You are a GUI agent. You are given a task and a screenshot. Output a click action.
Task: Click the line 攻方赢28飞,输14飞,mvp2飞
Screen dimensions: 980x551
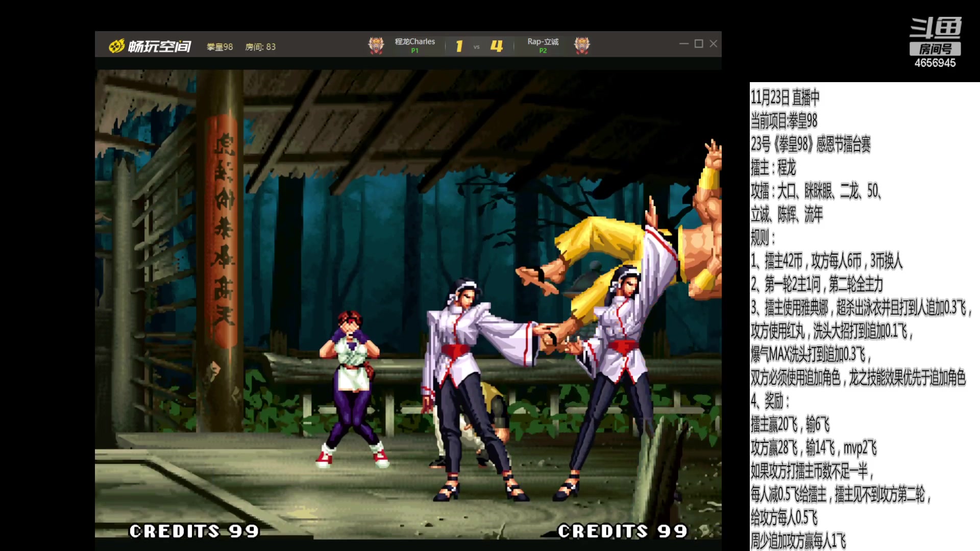point(814,448)
